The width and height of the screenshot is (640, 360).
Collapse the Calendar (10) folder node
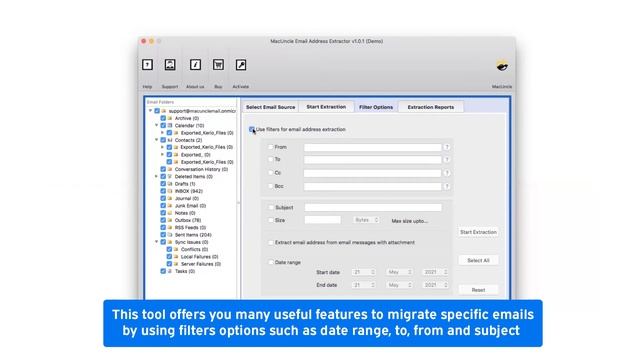tap(156, 125)
